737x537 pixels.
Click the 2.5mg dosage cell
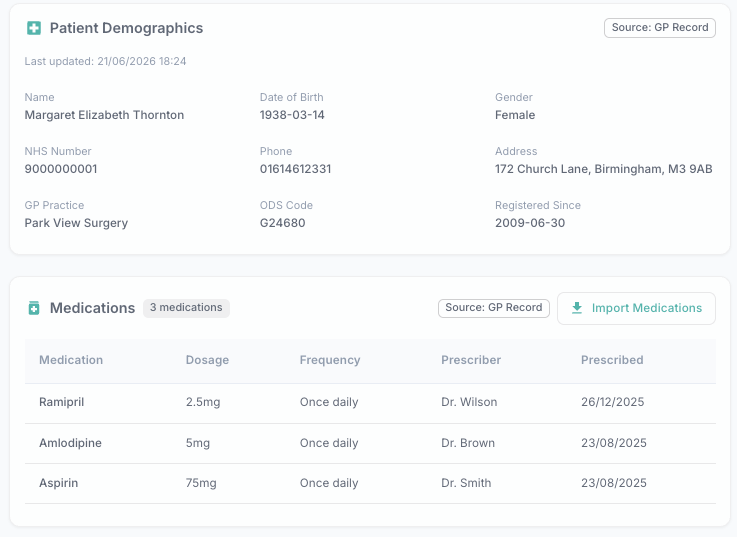click(x=203, y=402)
